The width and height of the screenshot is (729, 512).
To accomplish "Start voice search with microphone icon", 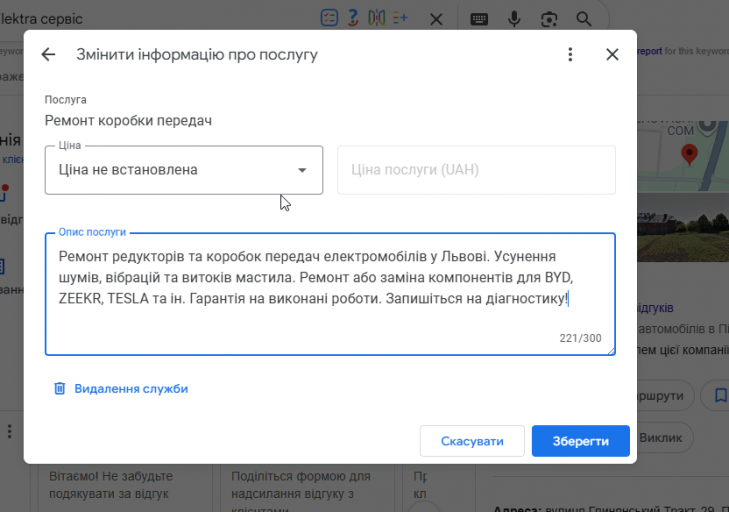I will (514, 19).
